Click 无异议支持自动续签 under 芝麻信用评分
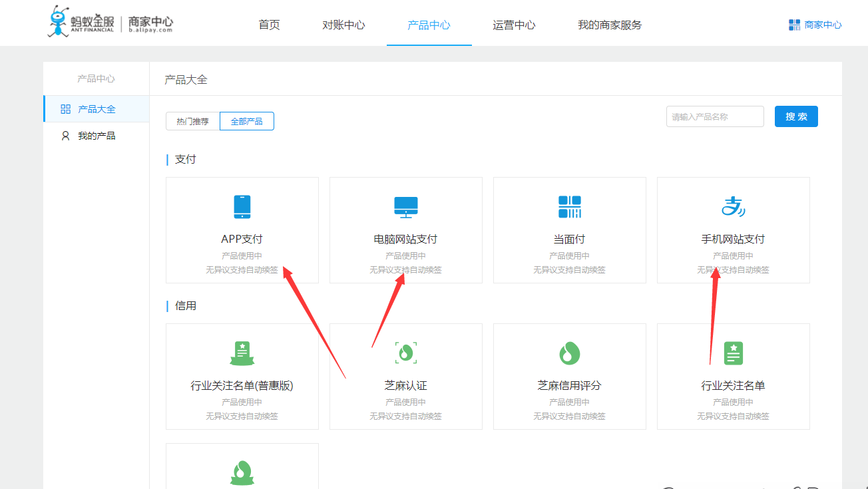The width and height of the screenshot is (868, 489). (570, 416)
